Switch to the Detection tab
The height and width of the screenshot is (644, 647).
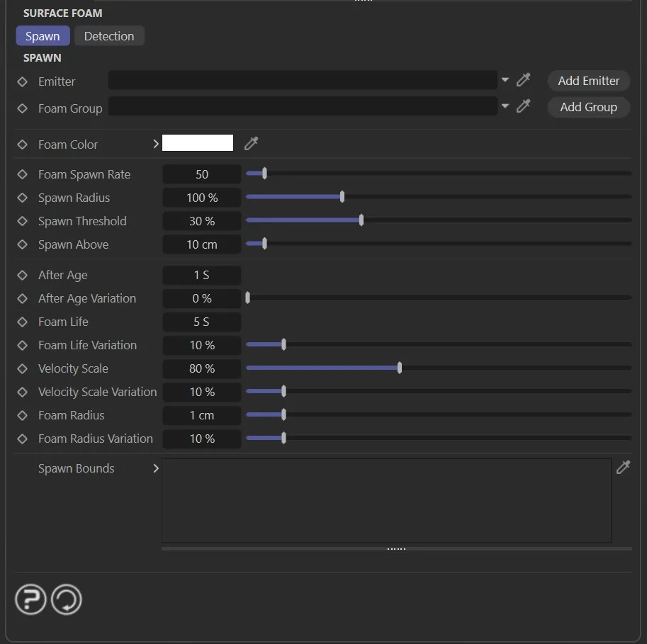point(109,36)
